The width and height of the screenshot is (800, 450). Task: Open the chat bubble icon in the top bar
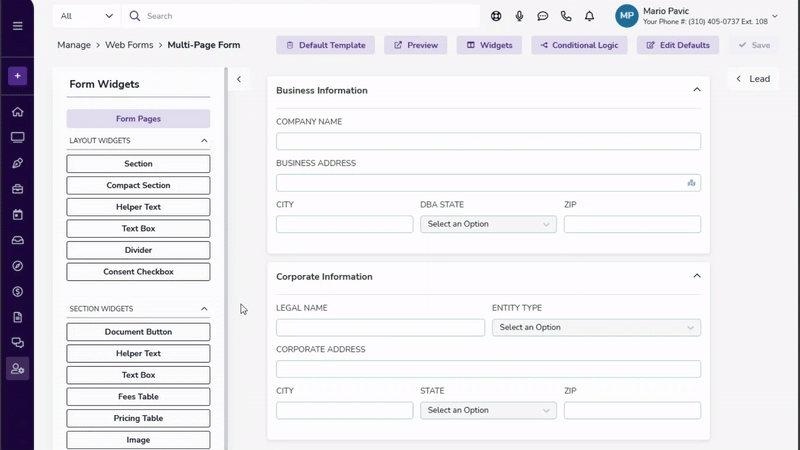(x=543, y=16)
